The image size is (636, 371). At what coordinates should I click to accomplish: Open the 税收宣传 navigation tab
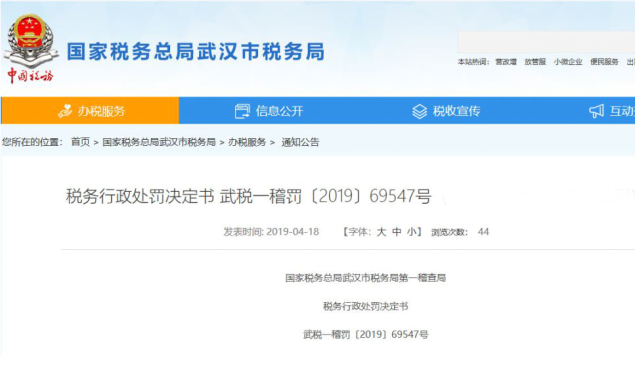[445, 110]
